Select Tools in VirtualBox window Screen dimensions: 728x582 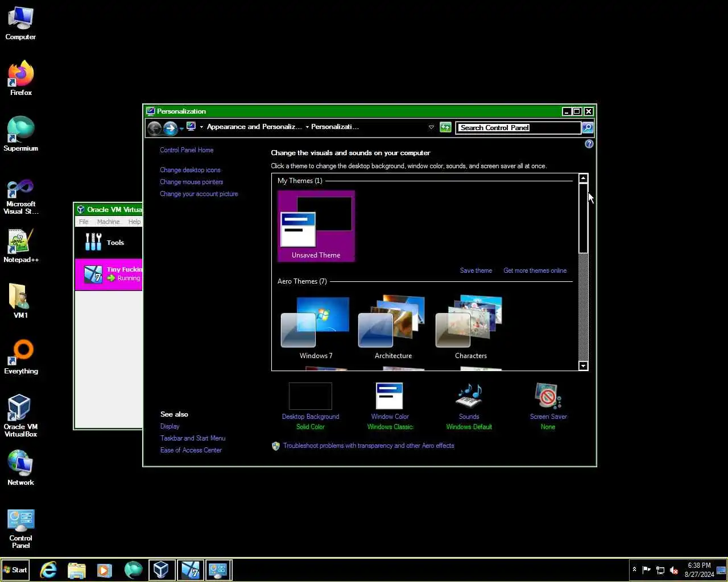point(109,243)
